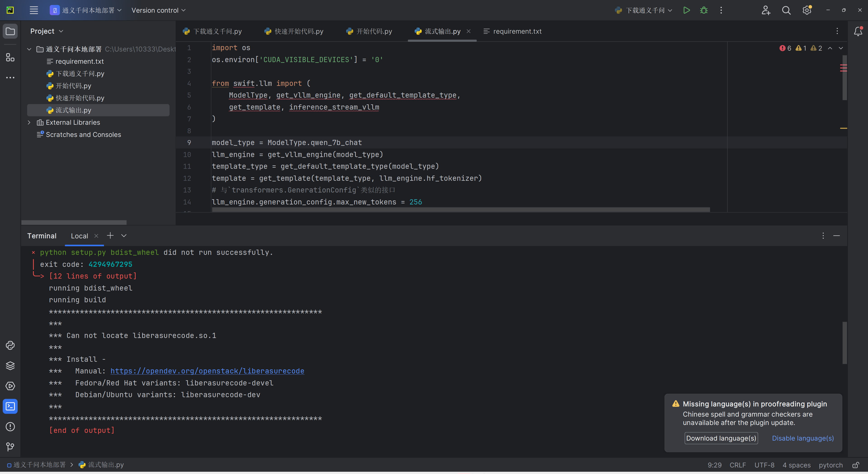
Task: Switch to 开始代码.py tab
Action: pyautogui.click(x=369, y=31)
